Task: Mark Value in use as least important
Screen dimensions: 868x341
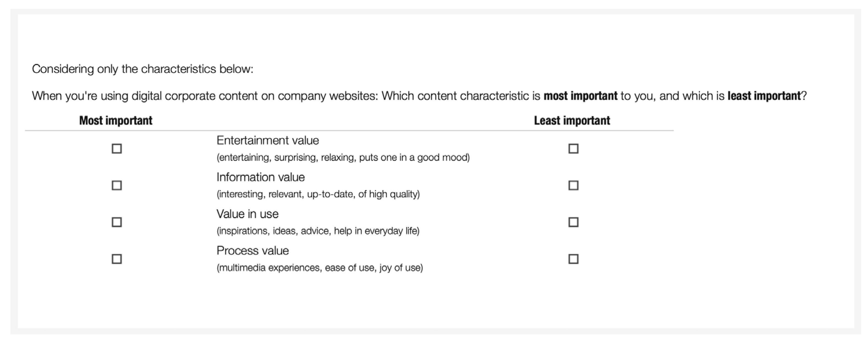Action: pos(573,222)
